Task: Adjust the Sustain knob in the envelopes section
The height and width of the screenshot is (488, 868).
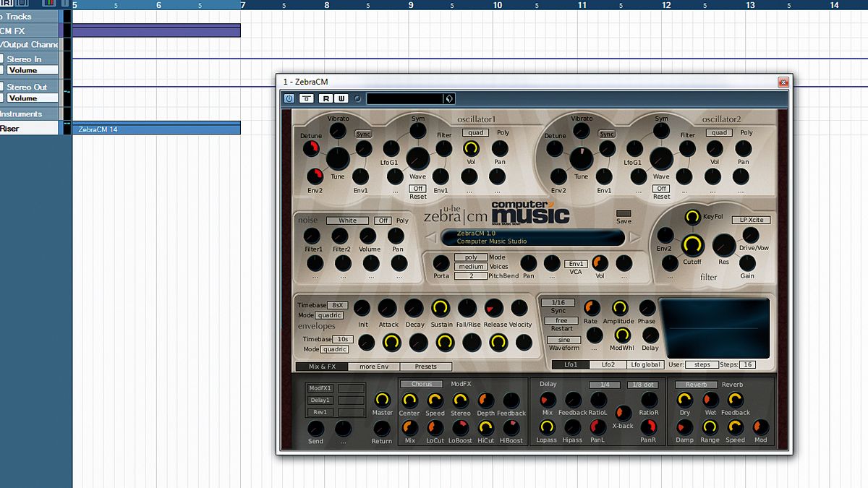Action: click(x=441, y=309)
